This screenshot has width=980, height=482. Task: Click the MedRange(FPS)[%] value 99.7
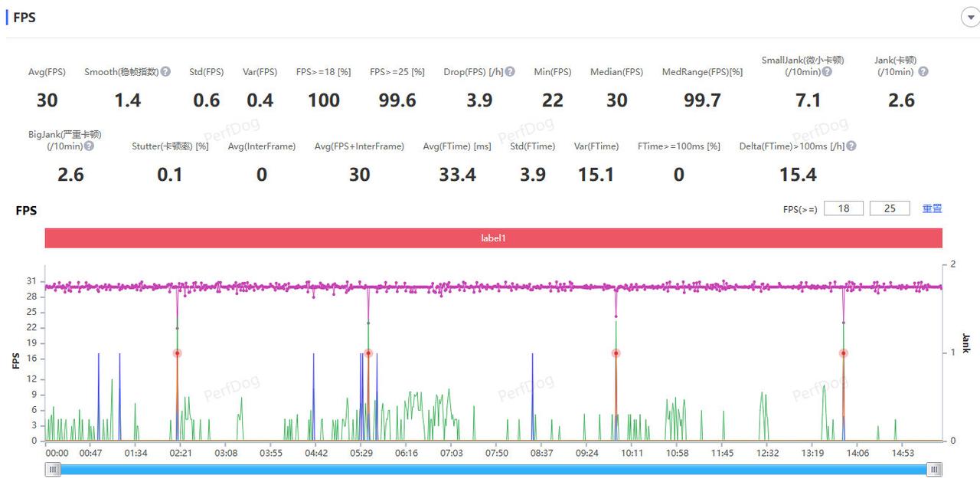(702, 100)
